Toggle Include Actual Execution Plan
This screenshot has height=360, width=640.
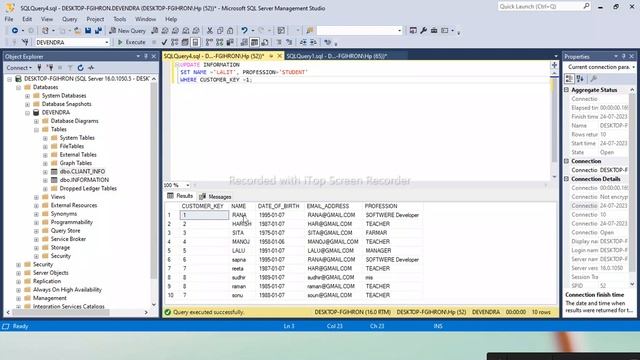tap(209, 42)
